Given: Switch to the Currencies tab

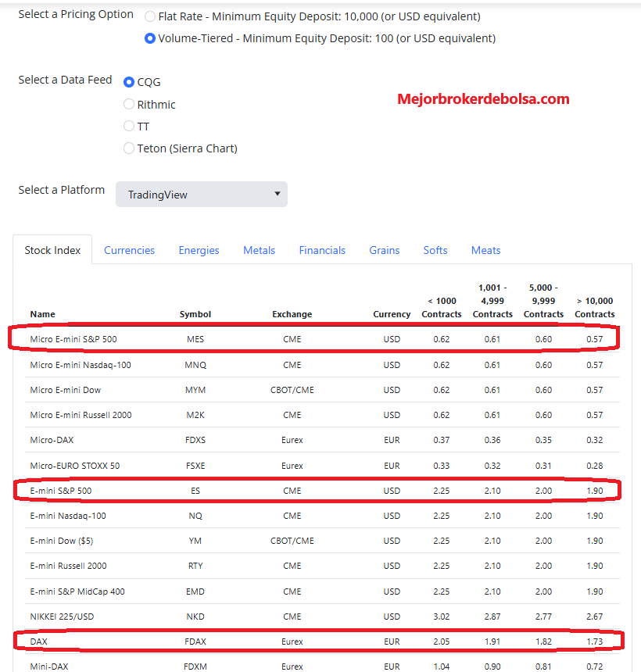Looking at the screenshot, I should coord(129,250).
